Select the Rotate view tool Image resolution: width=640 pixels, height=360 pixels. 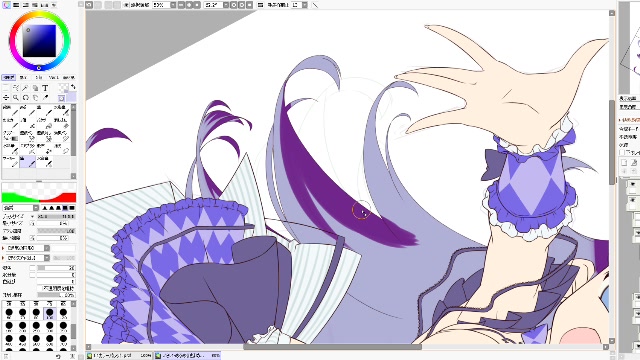point(25,98)
